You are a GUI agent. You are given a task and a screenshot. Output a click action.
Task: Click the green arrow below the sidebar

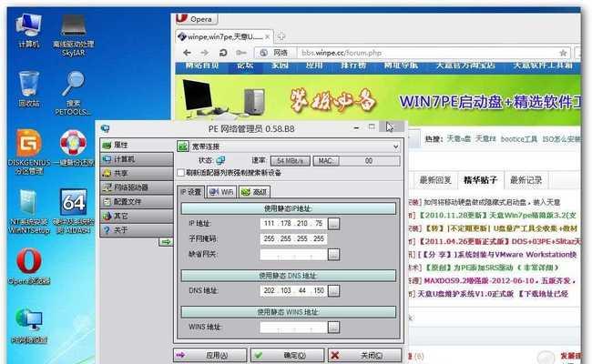pyautogui.click(x=166, y=242)
